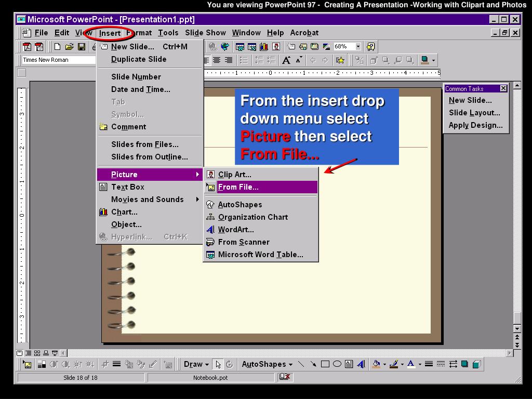Click the Font Color letter A swatch
Image resolution: width=532 pixels, height=399 pixels.
click(411, 364)
